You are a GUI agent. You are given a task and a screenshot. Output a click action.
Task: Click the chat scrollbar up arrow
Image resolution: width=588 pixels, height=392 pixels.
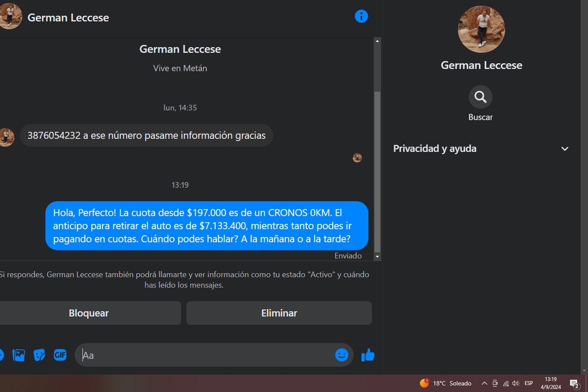click(x=378, y=41)
